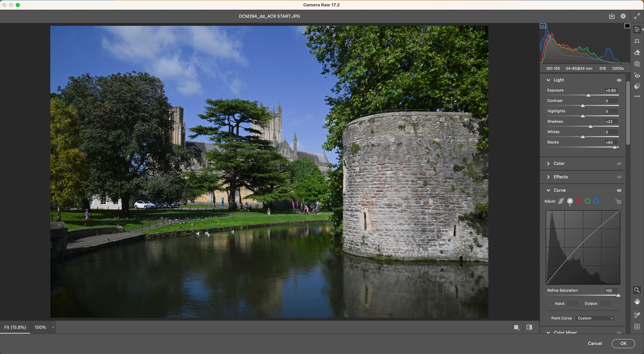The width and height of the screenshot is (644, 354).
Task: Toggle the grid overlay icon
Action: [637, 327]
